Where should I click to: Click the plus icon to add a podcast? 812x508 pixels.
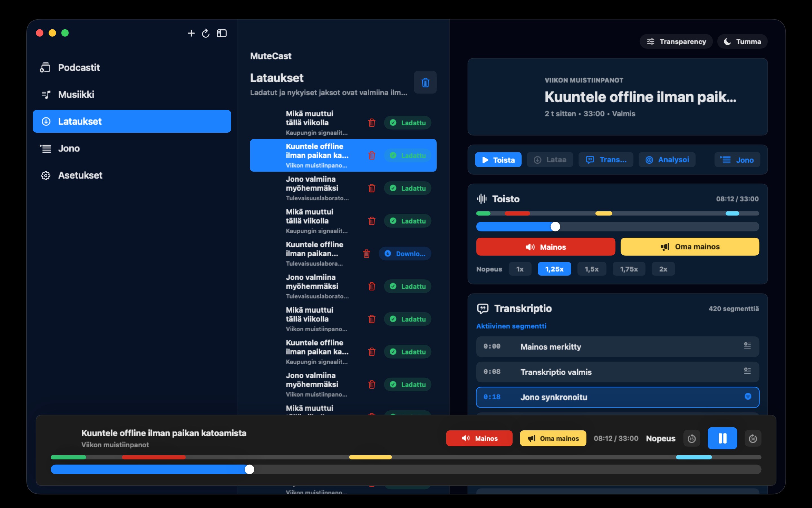[191, 33]
